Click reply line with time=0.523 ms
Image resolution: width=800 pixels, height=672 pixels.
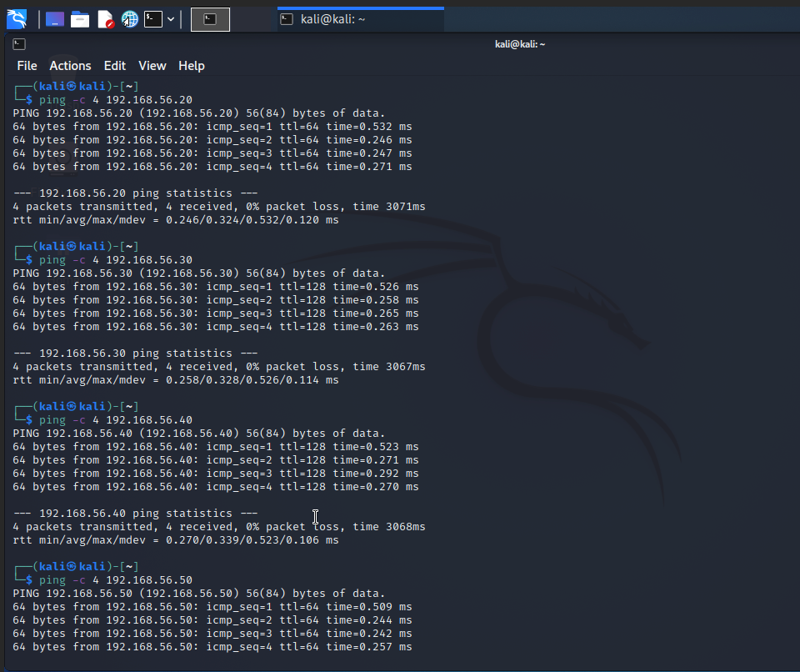click(216, 447)
